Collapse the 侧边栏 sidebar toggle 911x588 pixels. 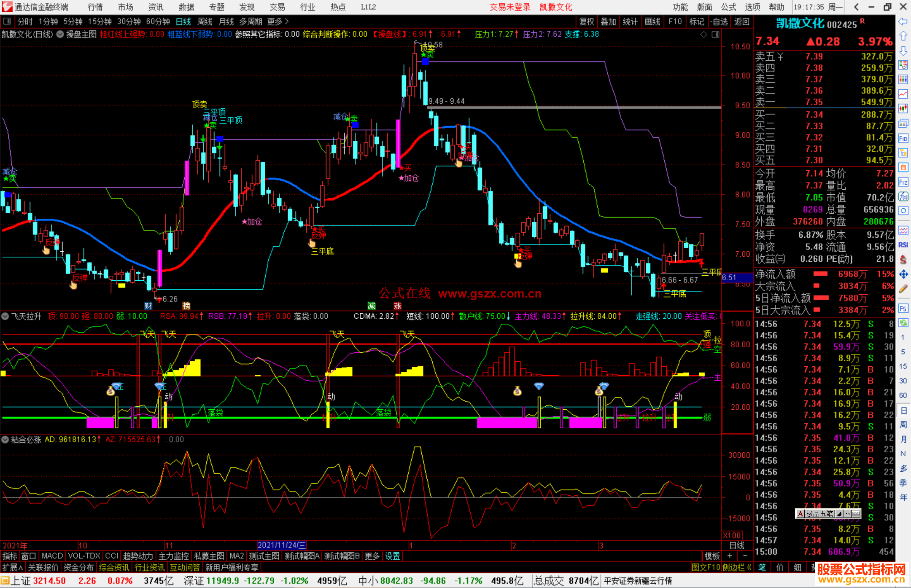(738, 567)
